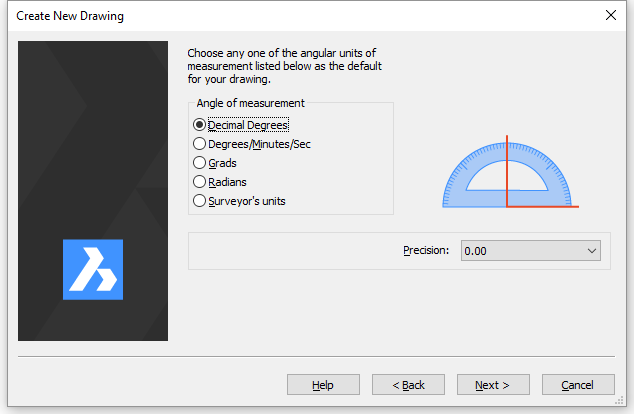The width and height of the screenshot is (634, 414).
Task: Click the Angle of measurement group label
Action: [x=250, y=103]
